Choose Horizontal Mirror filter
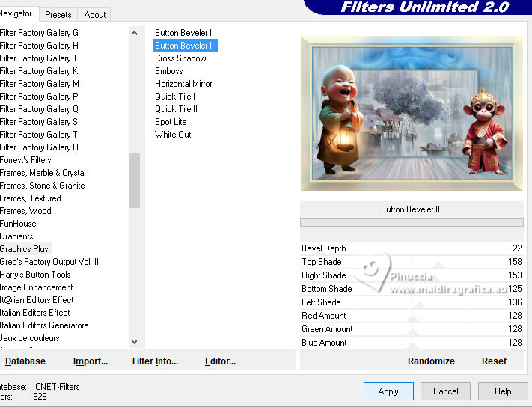Screen dimensions: 532x407 [183, 84]
